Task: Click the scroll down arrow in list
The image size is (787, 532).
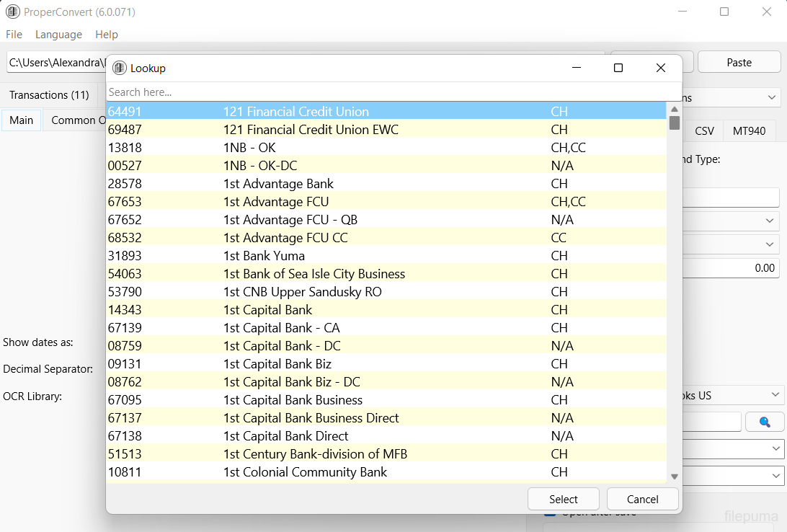Action: (674, 476)
